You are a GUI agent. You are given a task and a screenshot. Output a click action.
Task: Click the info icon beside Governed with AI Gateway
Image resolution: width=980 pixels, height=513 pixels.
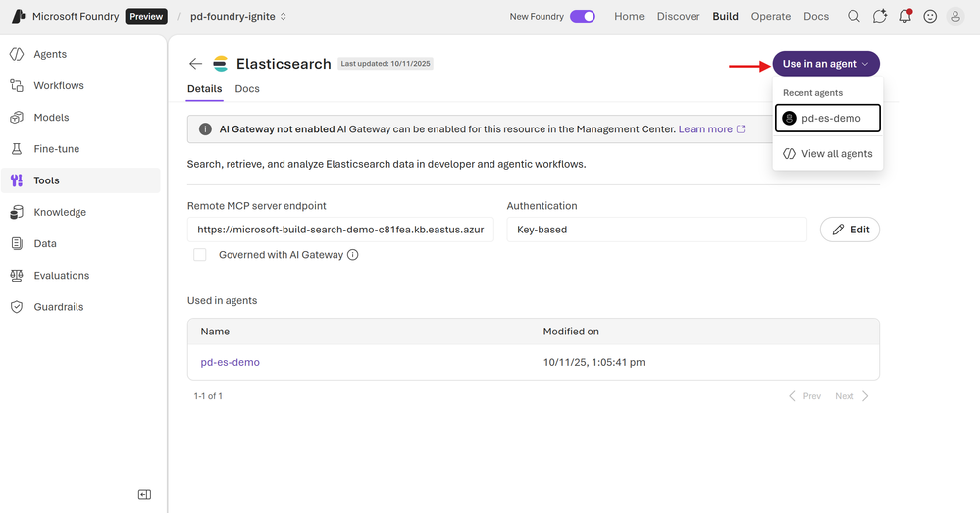pyautogui.click(x=352, y=255)
